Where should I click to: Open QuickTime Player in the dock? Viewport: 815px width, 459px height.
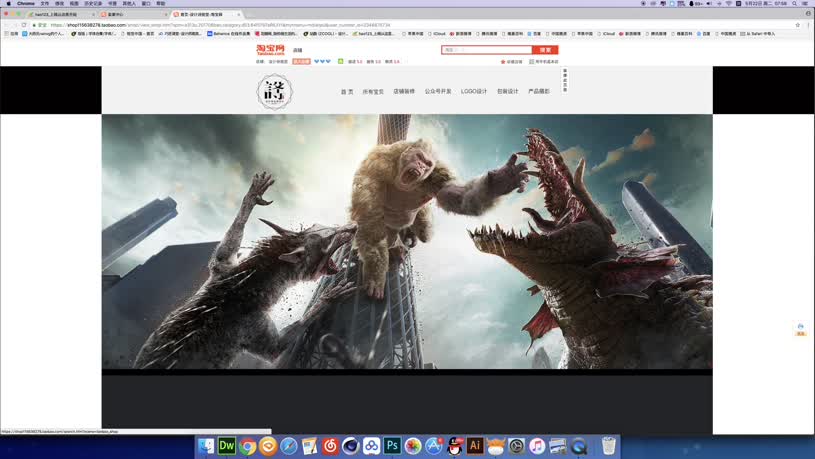pos(579,446)
